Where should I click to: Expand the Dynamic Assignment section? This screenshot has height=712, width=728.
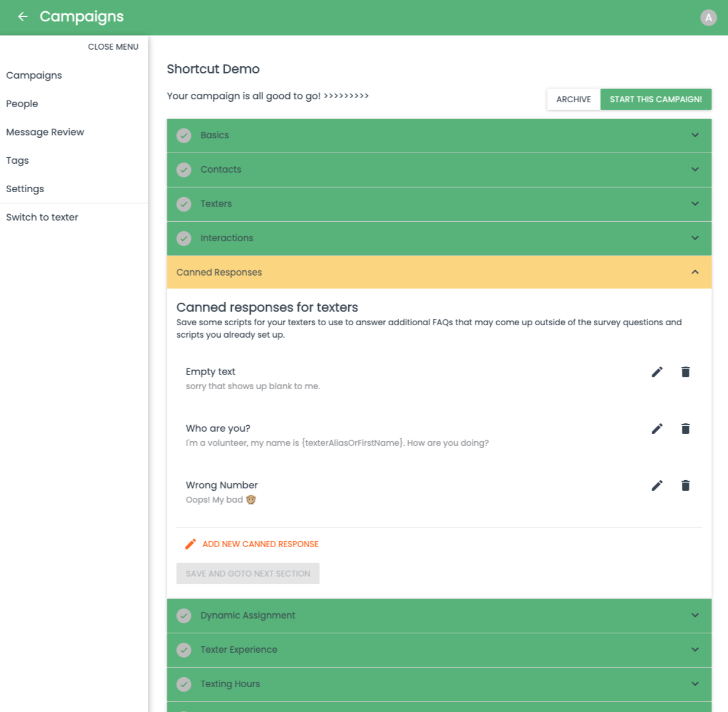(439, 616)
